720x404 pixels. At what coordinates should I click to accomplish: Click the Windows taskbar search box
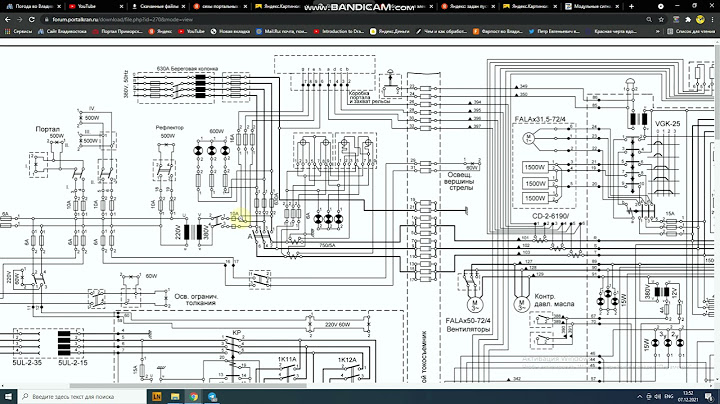[x=82, y=396]
